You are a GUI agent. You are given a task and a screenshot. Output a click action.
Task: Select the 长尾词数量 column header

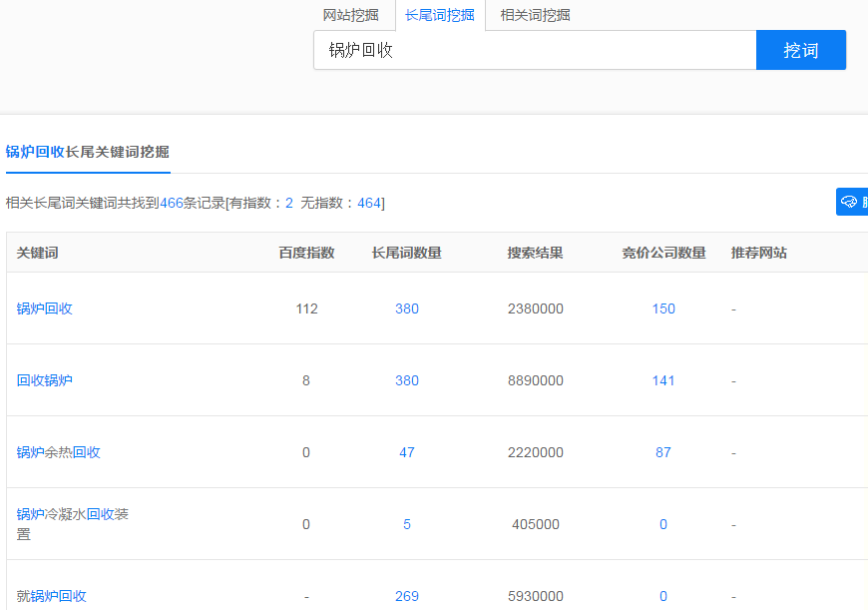406,253
